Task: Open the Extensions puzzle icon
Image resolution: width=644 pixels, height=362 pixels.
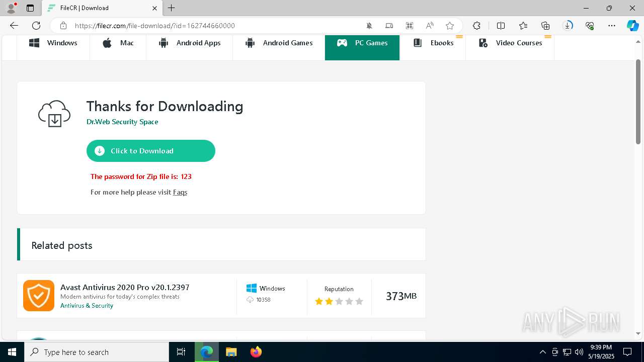Action: pyautogui.click(x=476, y=26)
